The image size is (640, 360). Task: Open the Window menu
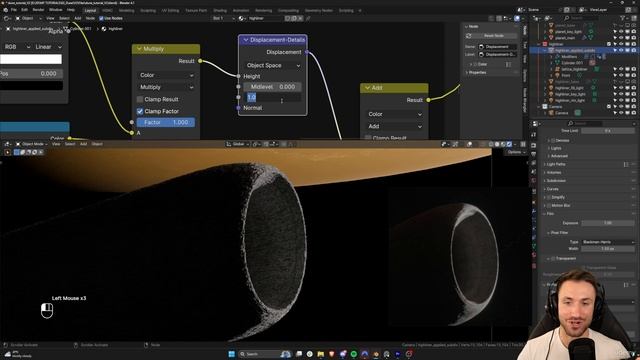[56, 10]
